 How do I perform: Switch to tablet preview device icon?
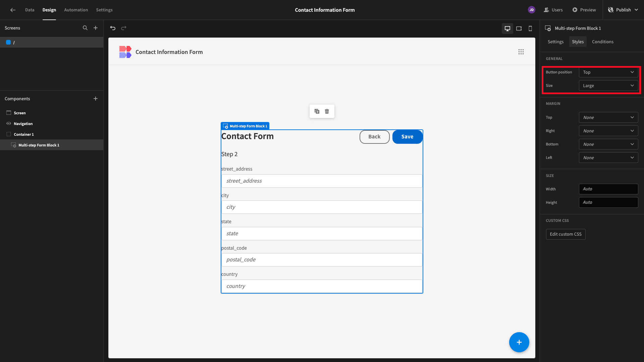pos(519,28)
